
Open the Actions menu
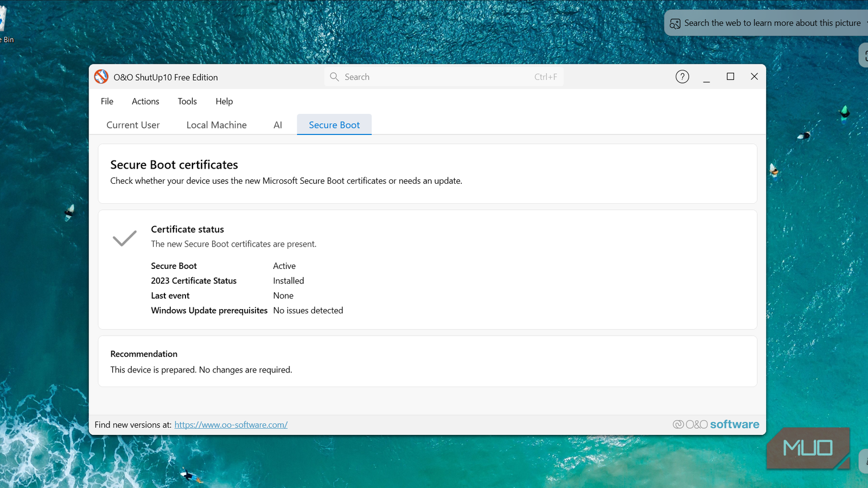[145, 101]
